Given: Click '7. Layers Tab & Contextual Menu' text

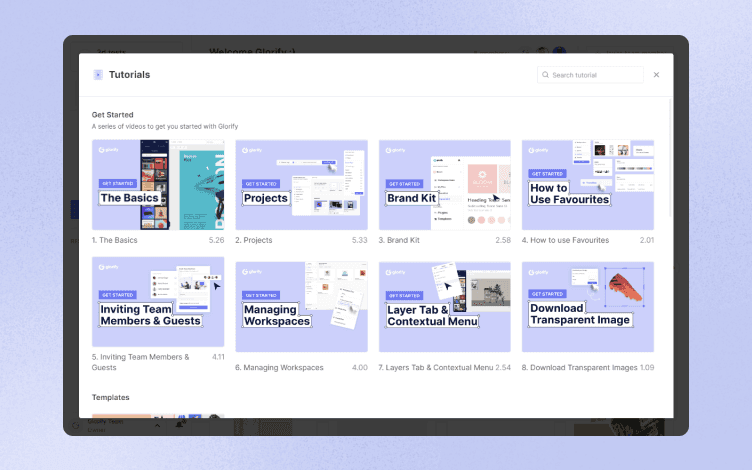Looking at the screenshot, I should (x=436, y=367).
